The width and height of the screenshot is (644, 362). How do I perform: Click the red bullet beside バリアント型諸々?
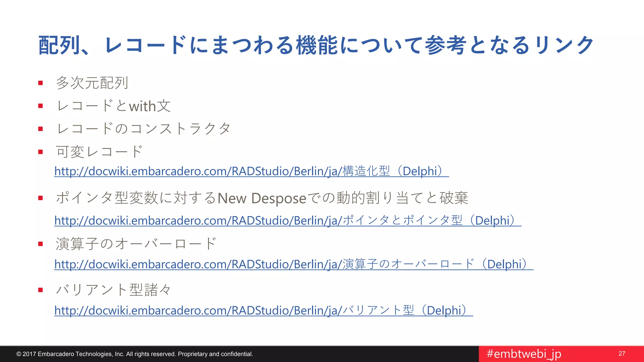(40, 290)
